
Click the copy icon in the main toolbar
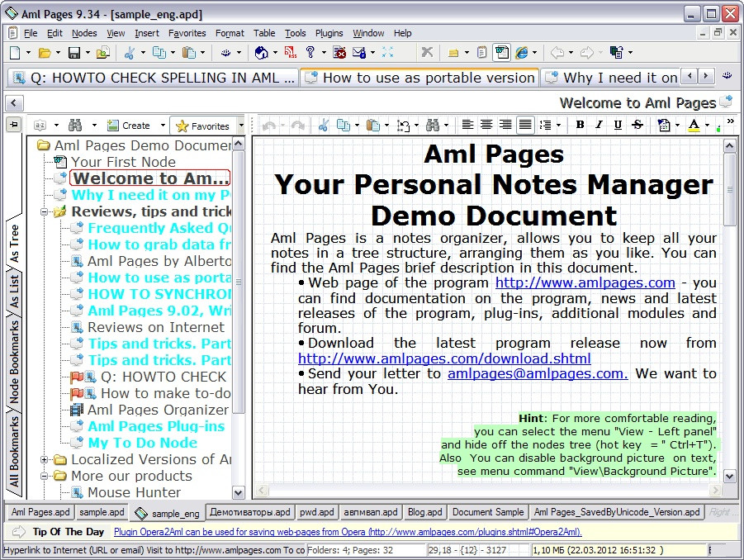(159, 53)
